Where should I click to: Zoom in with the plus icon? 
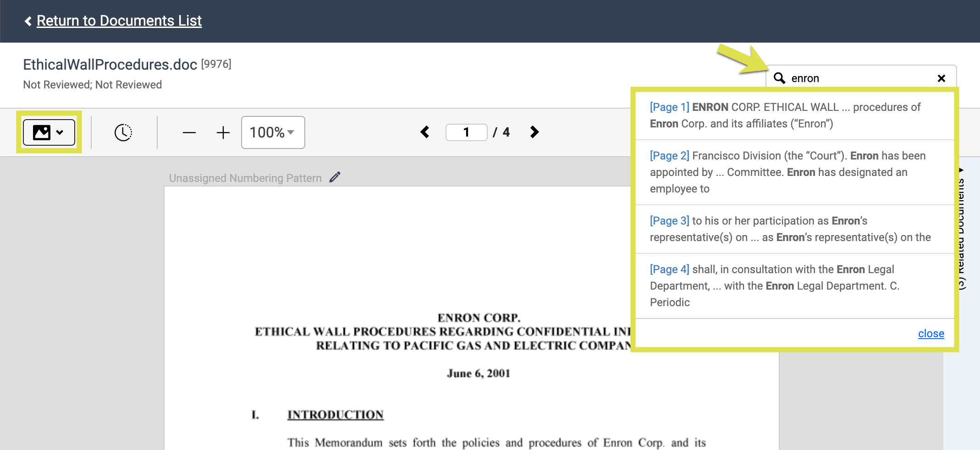coord(223,133)
